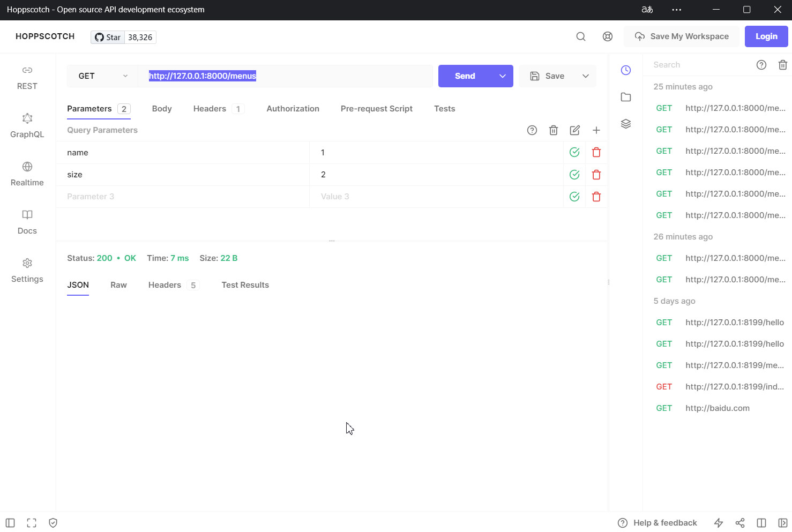Toggle the name parameter active checkmark

[x=574, y=153]
